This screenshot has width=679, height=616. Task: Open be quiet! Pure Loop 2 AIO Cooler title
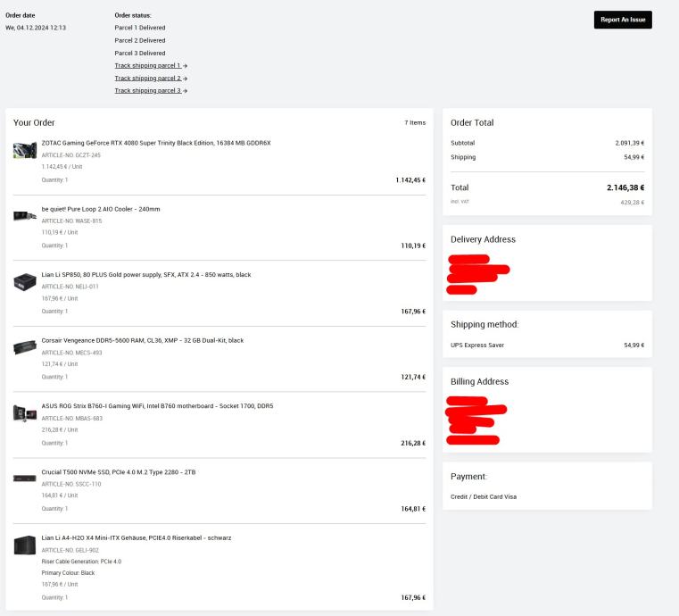click(x=101, y=209)
